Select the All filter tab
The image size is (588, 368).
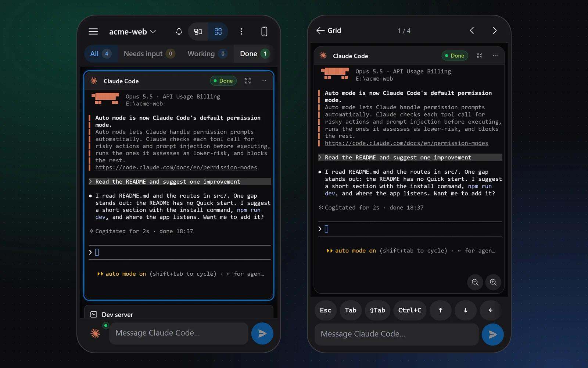click(101, 54)
